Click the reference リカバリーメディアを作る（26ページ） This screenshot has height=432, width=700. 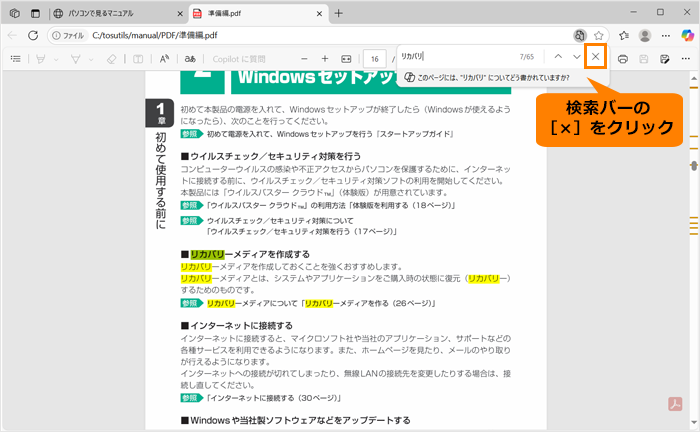[x=368, y=303]
